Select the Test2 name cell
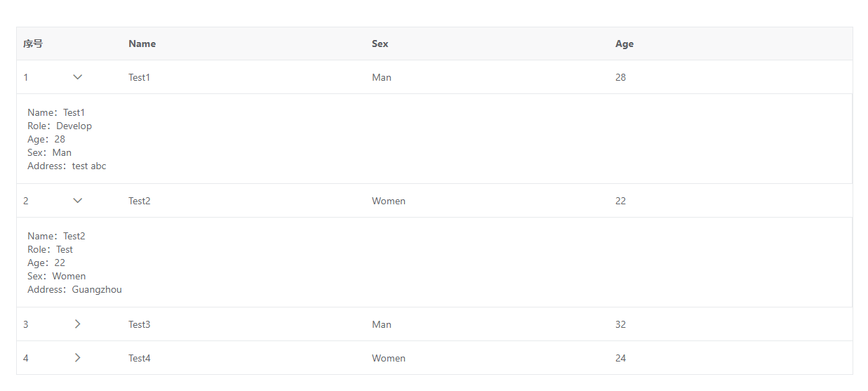Viewport: 868px width, 391px height. coord(140,201)
